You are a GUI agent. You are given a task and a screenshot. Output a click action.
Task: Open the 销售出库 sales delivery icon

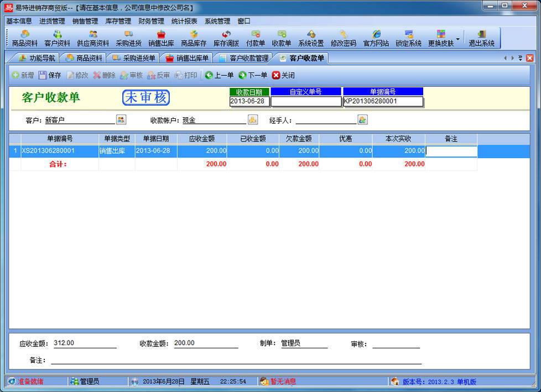click(161, 37)
